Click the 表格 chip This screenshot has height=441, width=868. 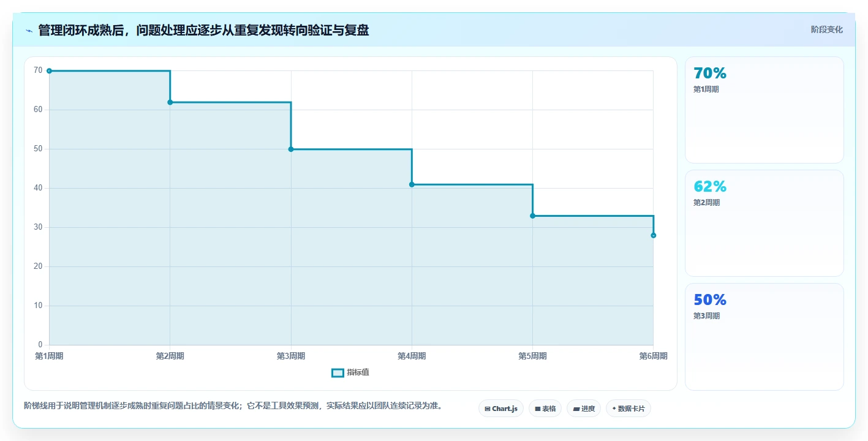[x=545, y=409]
